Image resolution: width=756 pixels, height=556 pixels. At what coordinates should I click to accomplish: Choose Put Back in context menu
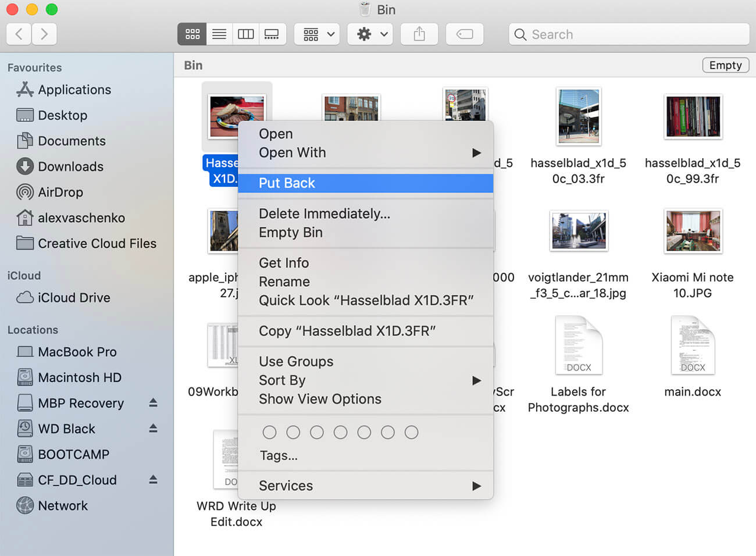(x=366, y=183)
